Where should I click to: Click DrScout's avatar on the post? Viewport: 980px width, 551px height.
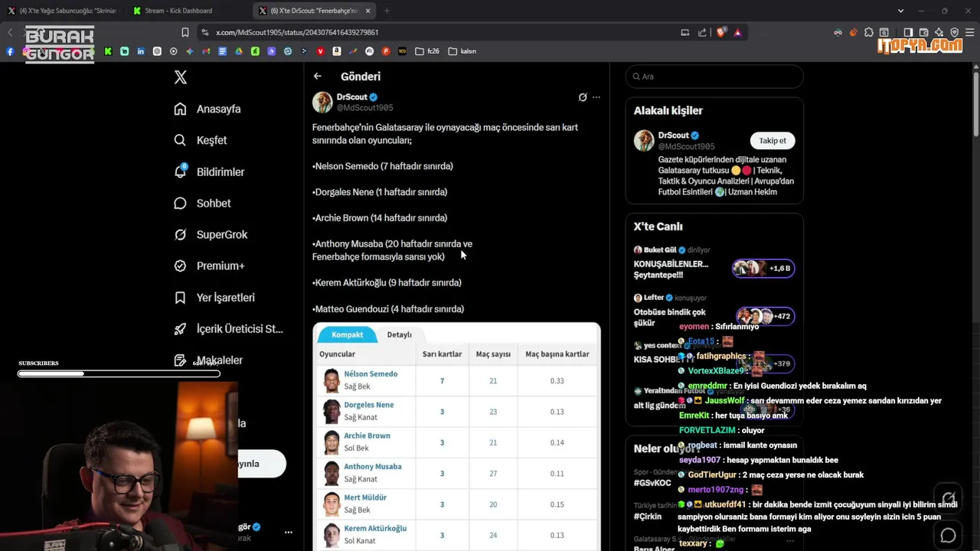tap(322, 102)
